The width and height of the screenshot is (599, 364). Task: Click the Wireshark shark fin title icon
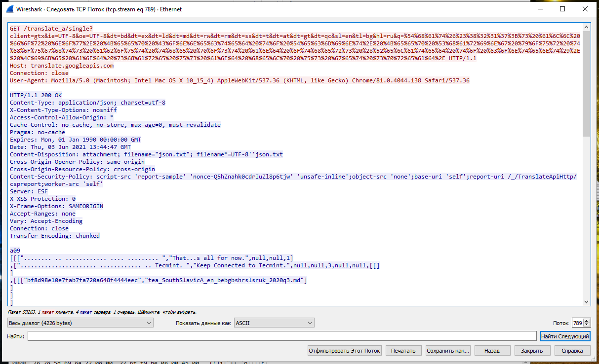point(9,9)
